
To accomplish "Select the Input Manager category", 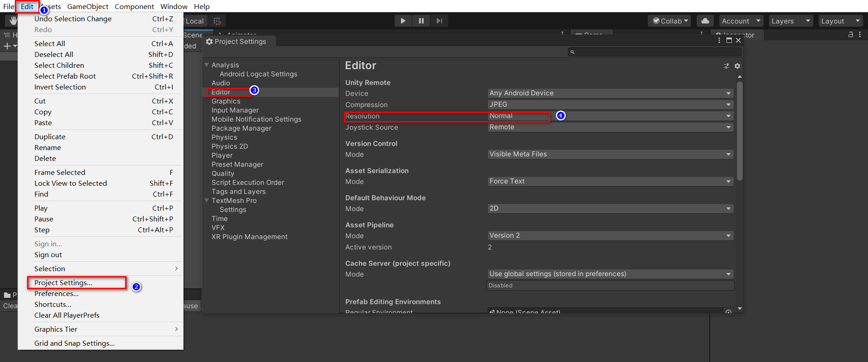I will tap(235, 110).
